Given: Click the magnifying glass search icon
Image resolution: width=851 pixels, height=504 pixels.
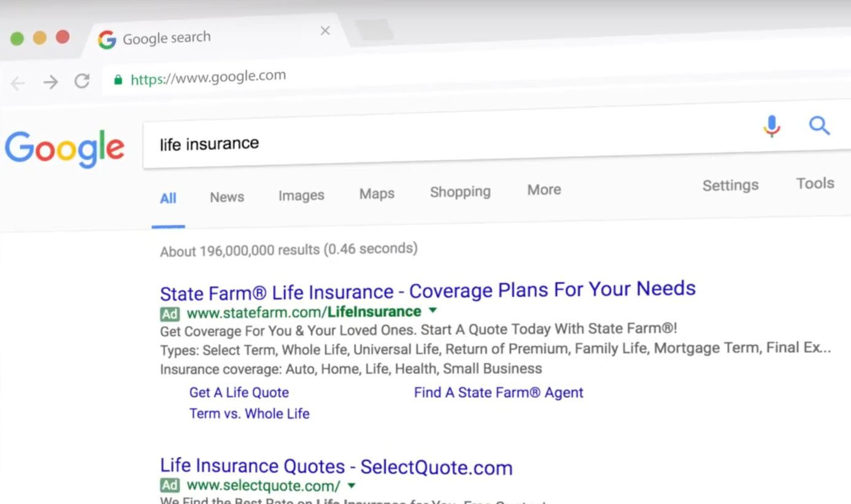Looking at the screenshot, I should (819, 125).
